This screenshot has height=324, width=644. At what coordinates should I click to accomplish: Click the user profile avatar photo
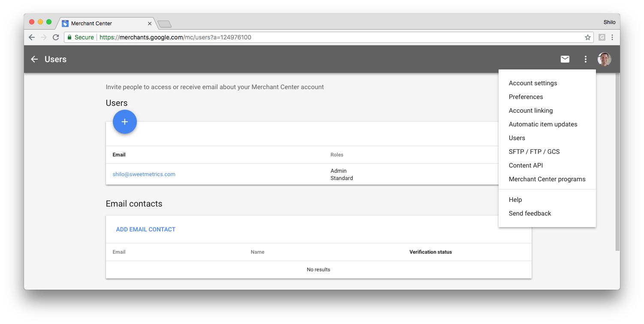pyautogui.click(x=605, y=59)
